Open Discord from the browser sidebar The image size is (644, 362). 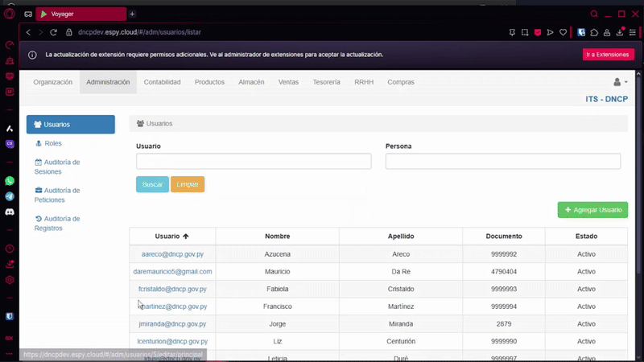(x=10, y=212)
